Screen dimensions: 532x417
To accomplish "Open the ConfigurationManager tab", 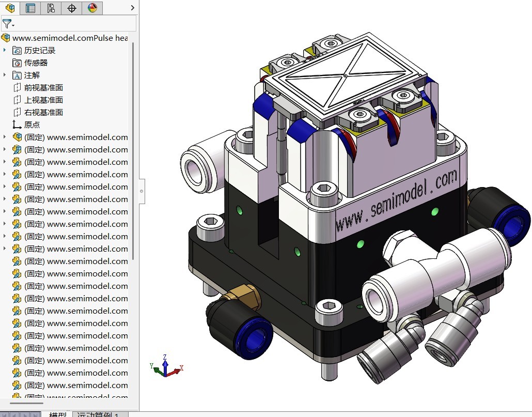I will click(51, 8).
